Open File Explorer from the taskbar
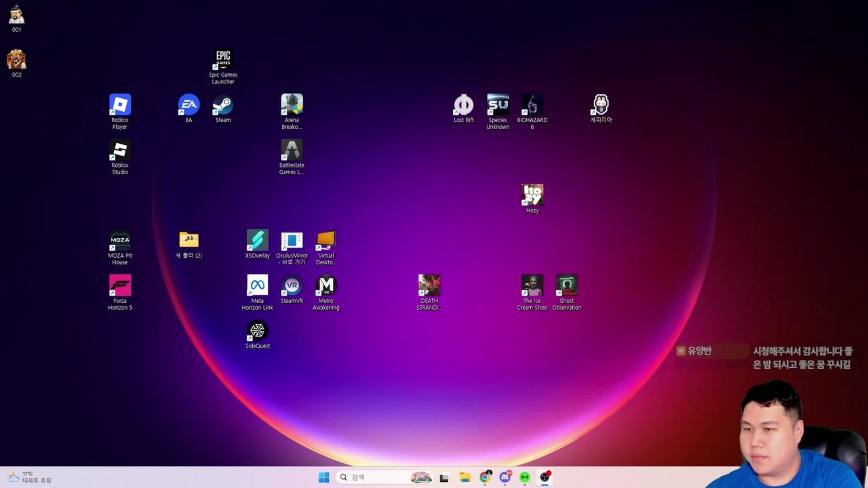This screenshot has width=868, height=488. point(465,477)
